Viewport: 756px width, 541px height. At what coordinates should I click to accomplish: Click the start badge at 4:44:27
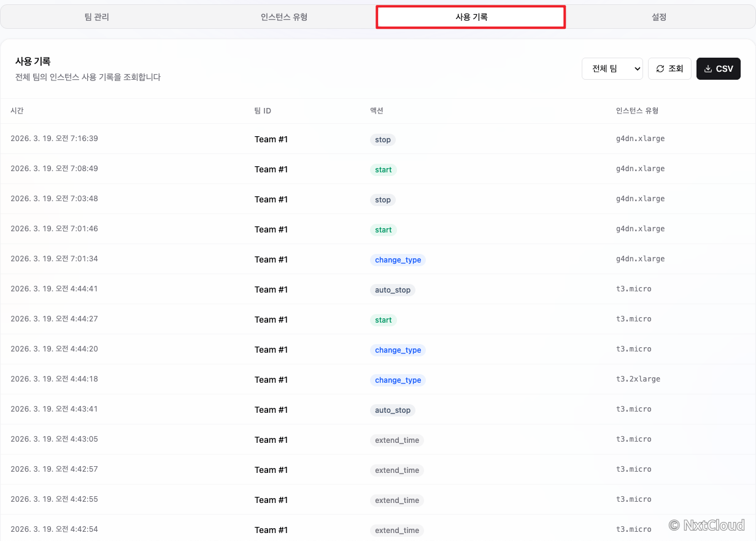[384, 320]
